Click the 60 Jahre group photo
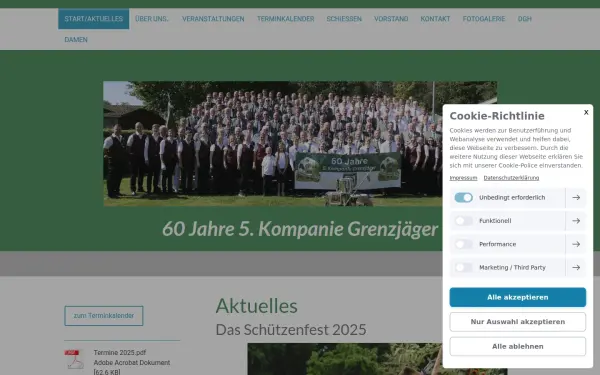 pyautogui.click(x=300, y=143)
